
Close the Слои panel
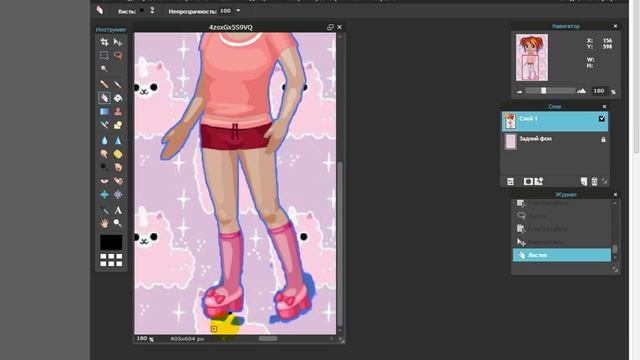(x=604, y=107)
